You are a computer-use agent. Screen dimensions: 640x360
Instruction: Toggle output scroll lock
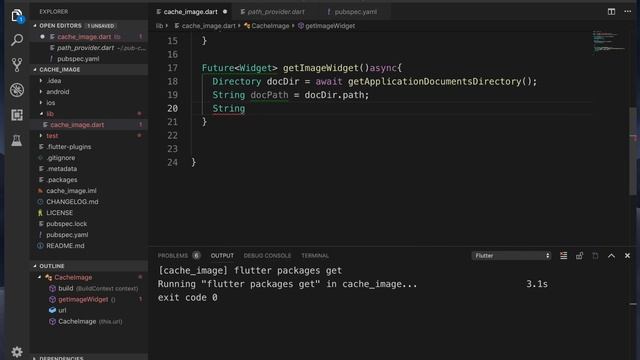pos(579,256)
